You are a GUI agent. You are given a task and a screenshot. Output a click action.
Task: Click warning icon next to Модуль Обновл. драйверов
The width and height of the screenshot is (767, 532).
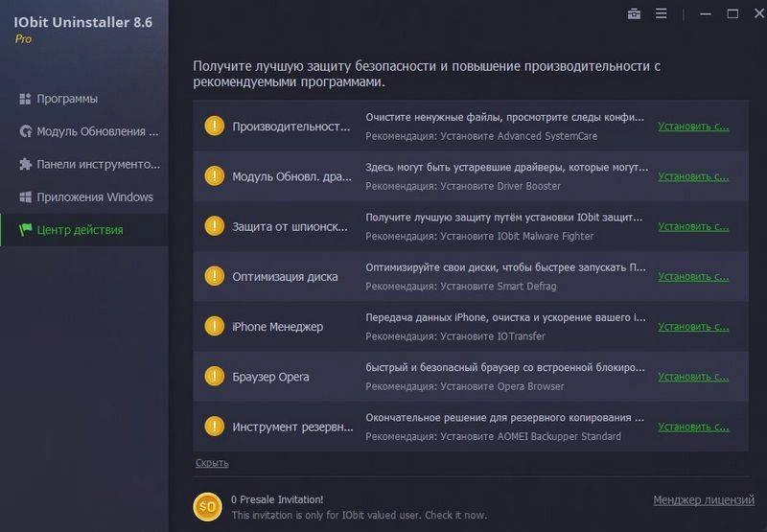pos(214,176)
